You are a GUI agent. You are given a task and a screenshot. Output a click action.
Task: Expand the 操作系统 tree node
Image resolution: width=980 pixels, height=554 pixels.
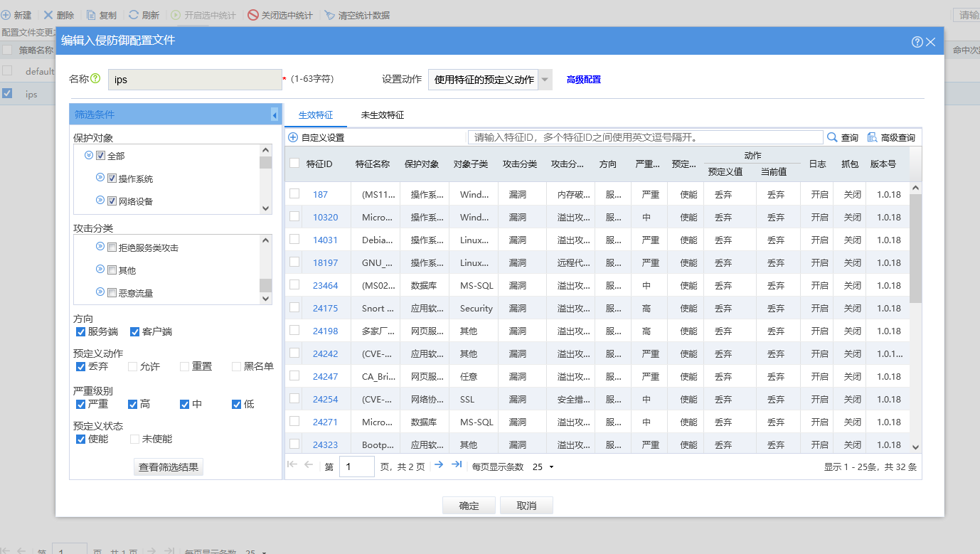point(100,178)
